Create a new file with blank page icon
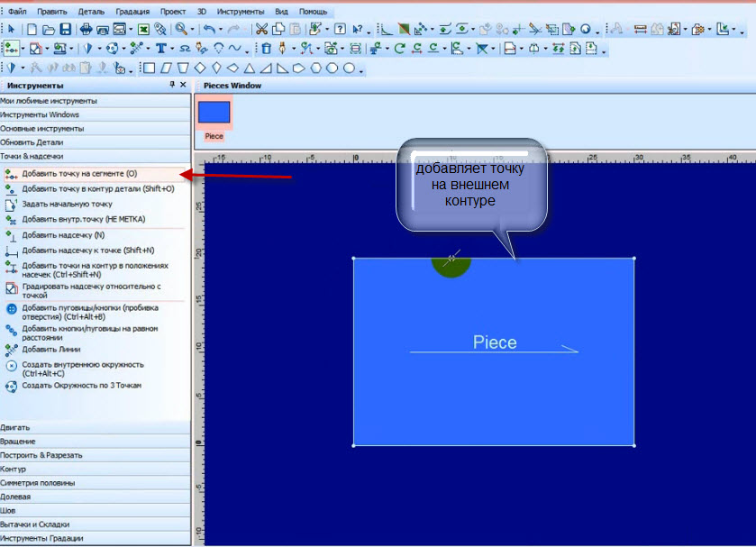756x547 pixels. click(x=32, y=30)
